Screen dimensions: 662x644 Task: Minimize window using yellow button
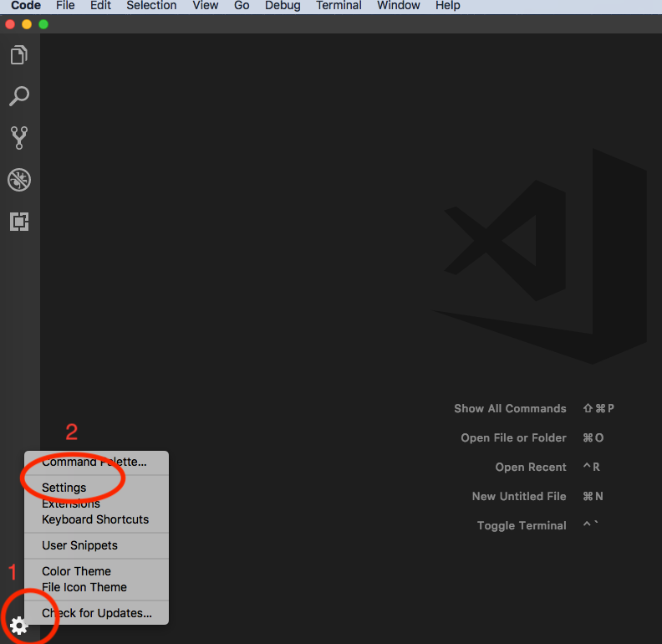click(x=27, y=24)
